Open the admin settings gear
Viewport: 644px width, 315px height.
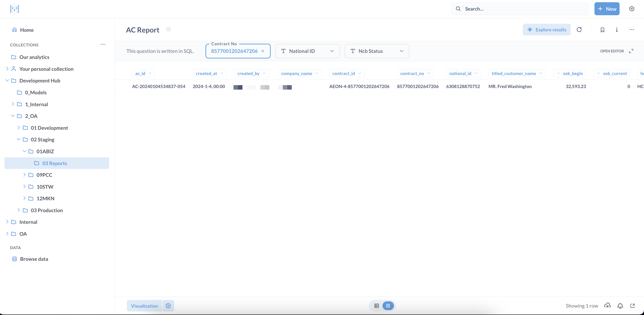(x=632, y=9)
